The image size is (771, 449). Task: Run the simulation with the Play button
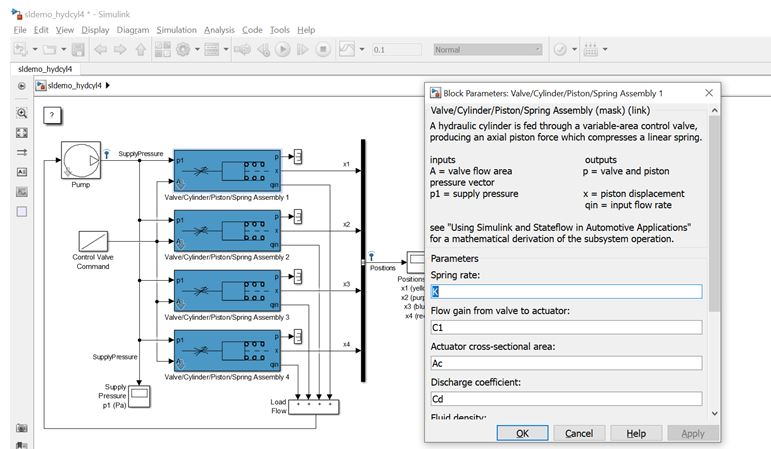click(x=283, y=49)
